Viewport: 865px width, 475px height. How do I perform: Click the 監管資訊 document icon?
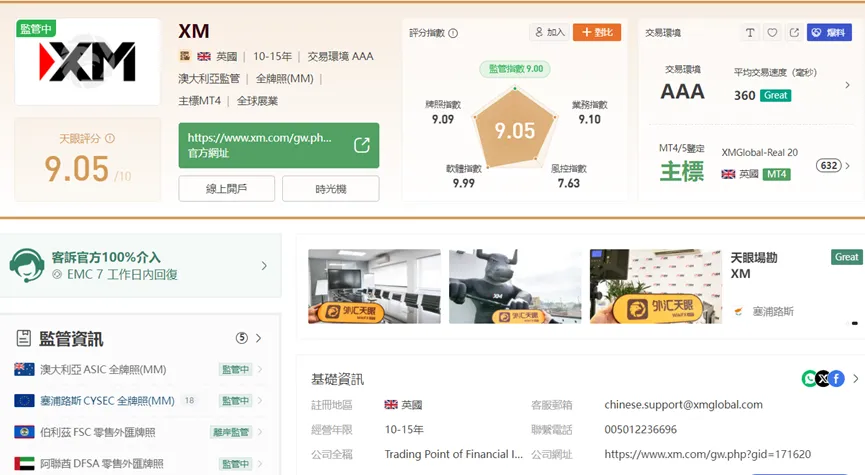(24, 338)
